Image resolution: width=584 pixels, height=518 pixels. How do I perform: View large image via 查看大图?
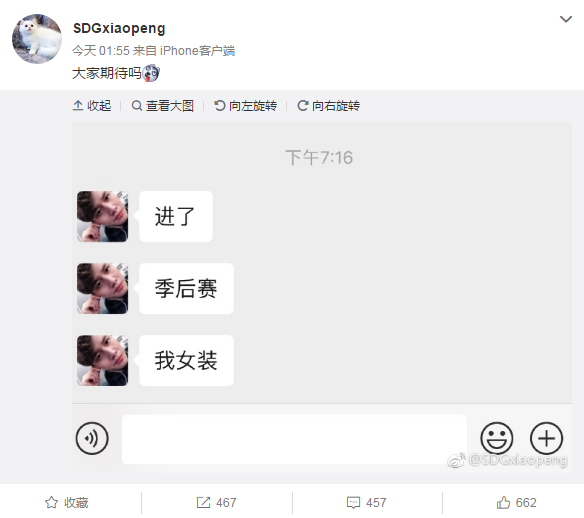click(x=163, y=106)
